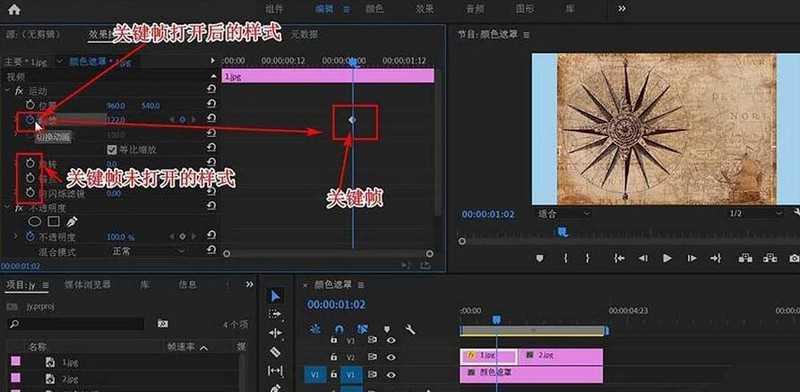
Task: Create an ellipse mask for opacity
Action: coord(34,222)
